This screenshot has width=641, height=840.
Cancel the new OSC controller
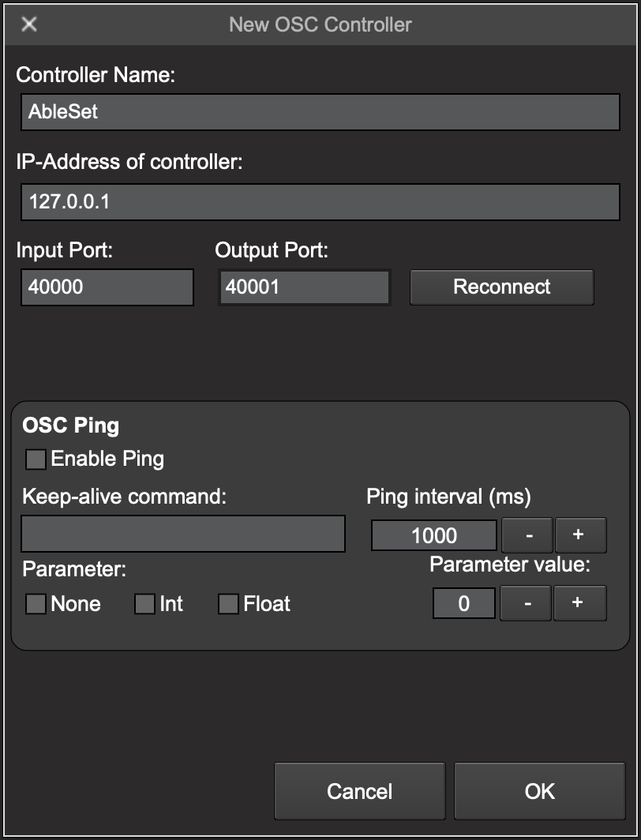coord(359,791)
